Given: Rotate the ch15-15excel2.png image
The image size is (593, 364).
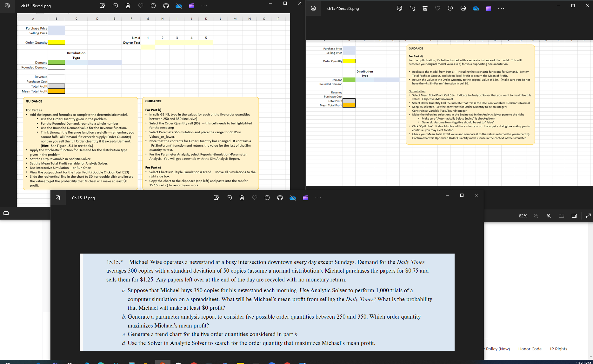Looking at the screenshot, I should coord(412,9).
